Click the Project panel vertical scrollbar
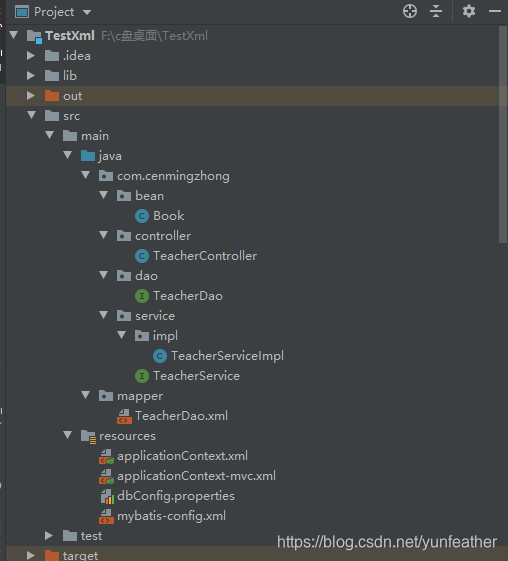The width and height of the screenshot is (508, 561). tap(503, 134)
